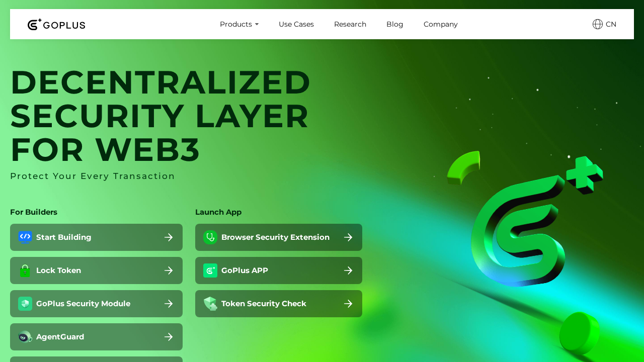Open the Start Building button

[x=96, y=237]
